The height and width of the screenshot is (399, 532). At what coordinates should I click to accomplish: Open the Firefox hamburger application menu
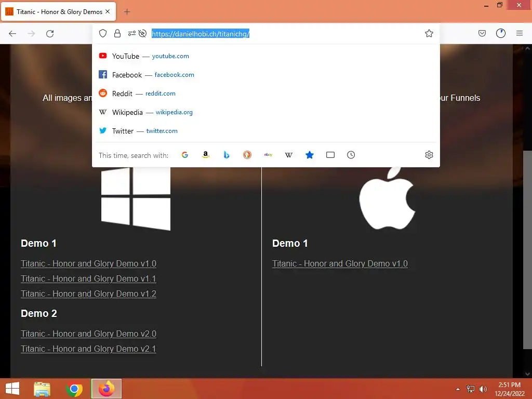(x=520, y=33)
